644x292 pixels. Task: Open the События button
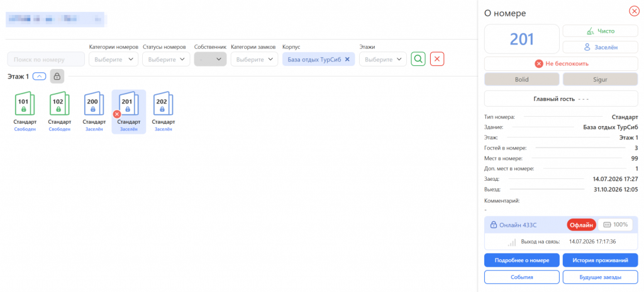click(x=521, y=277)
